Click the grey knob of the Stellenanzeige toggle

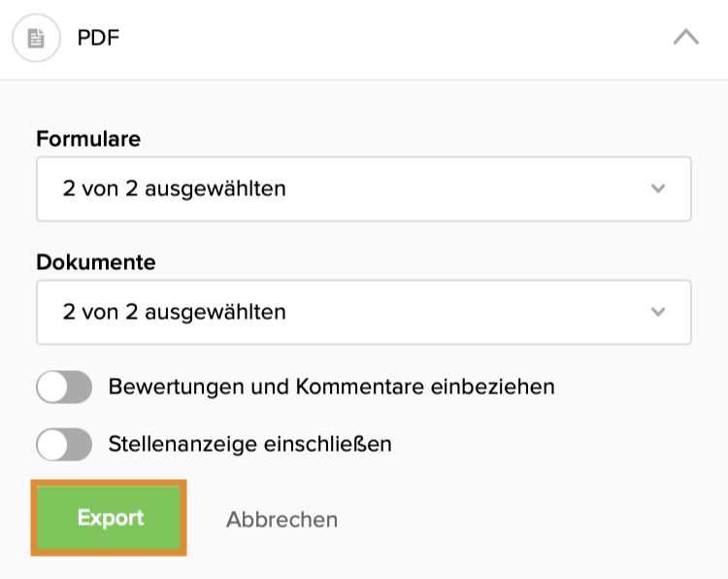pos(52,445)
